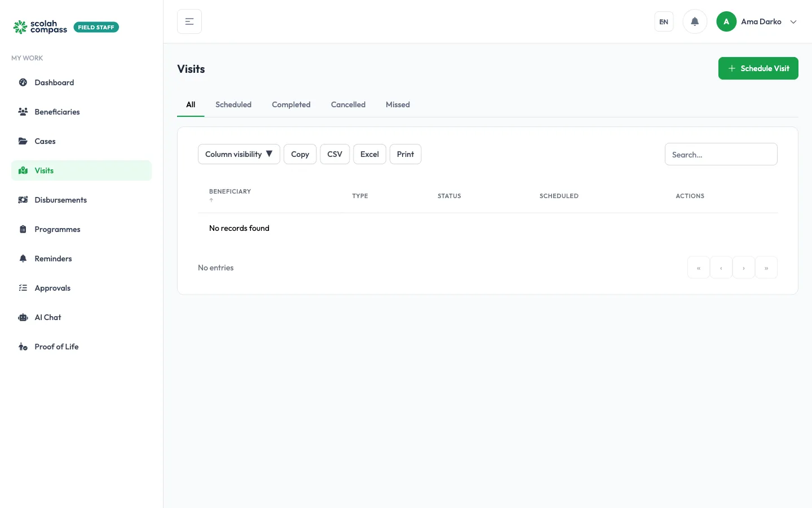The width and height of the screenshot is (812, 508).
Task: Focus the Search input field
Action: [x=721, y=154]
